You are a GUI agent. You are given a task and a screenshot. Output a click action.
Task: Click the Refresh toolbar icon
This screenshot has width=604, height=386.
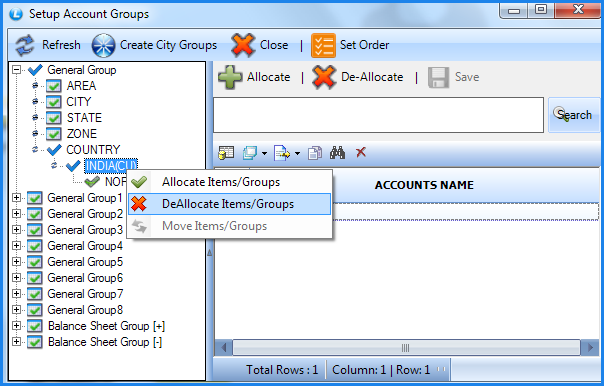point(25,45)
